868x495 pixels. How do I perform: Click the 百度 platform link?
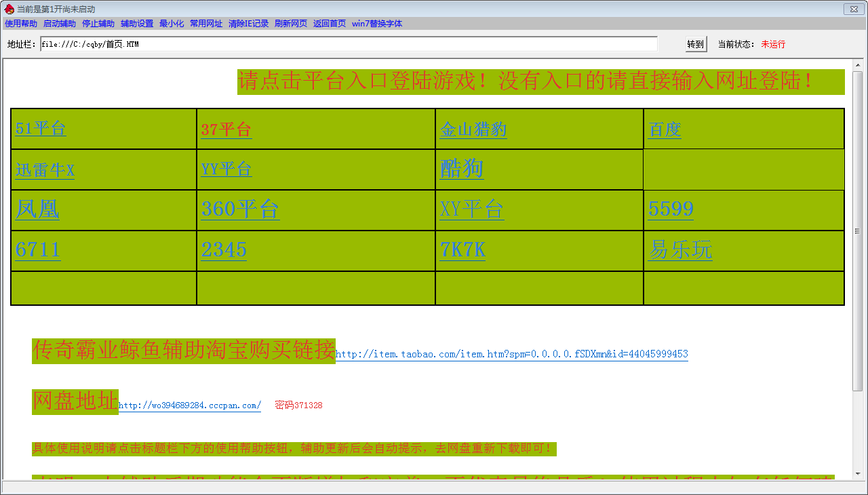click(x=665, y=130)
